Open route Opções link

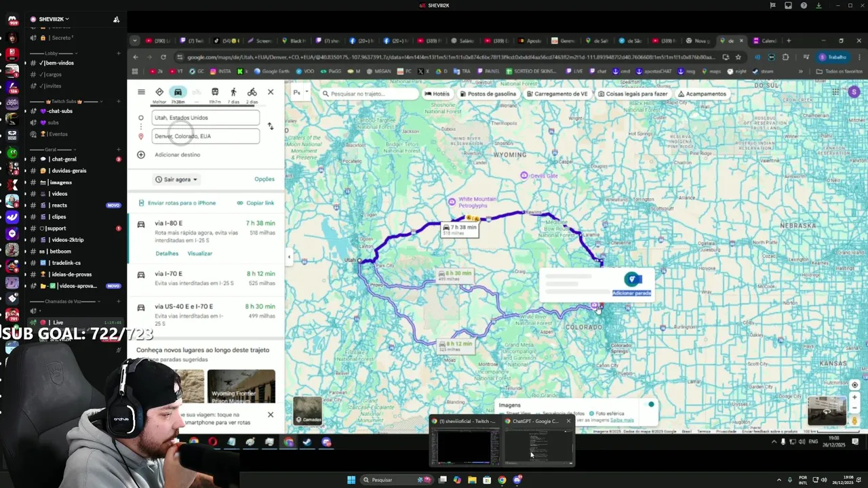[x=264, y=179]
